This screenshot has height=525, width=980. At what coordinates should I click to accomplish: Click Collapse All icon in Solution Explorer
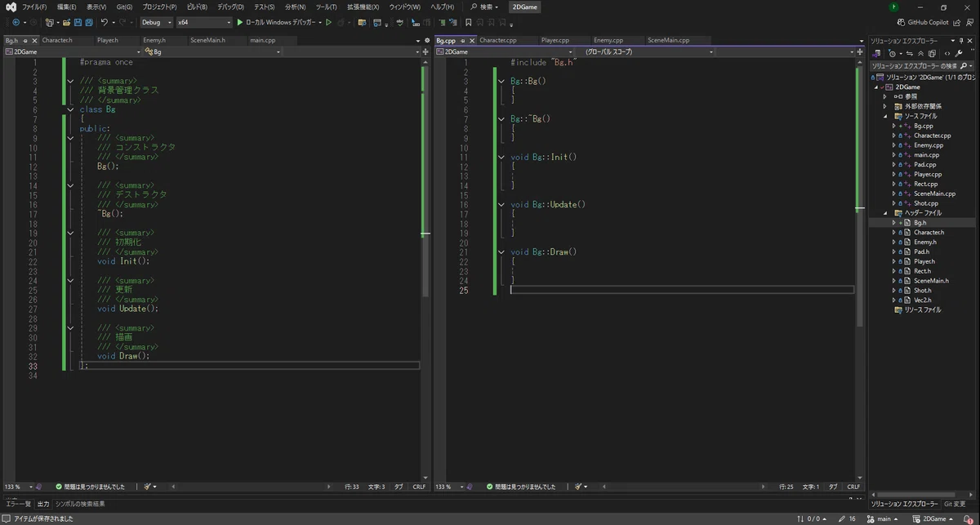click(922, 53)
